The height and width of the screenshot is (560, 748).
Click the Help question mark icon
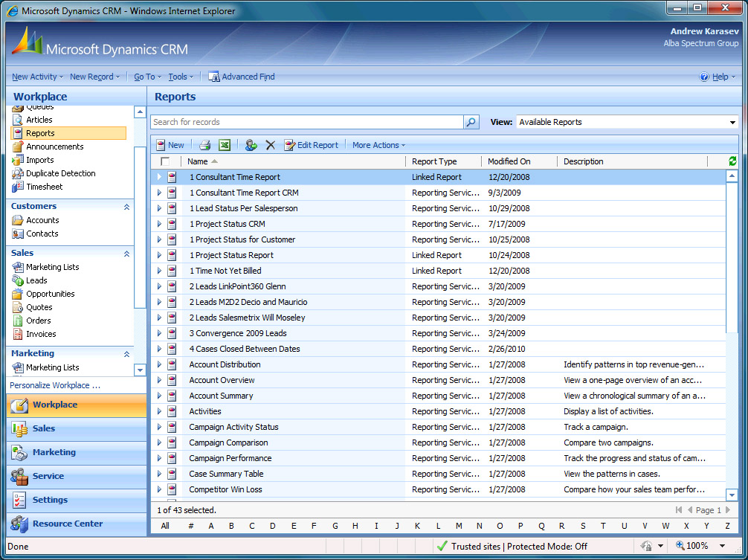(x=703, y=77)
